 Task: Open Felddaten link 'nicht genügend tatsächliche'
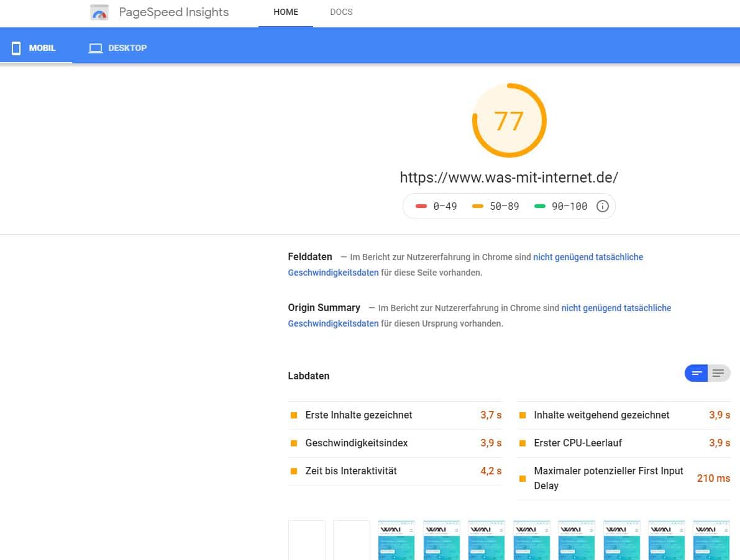point(588,257)
